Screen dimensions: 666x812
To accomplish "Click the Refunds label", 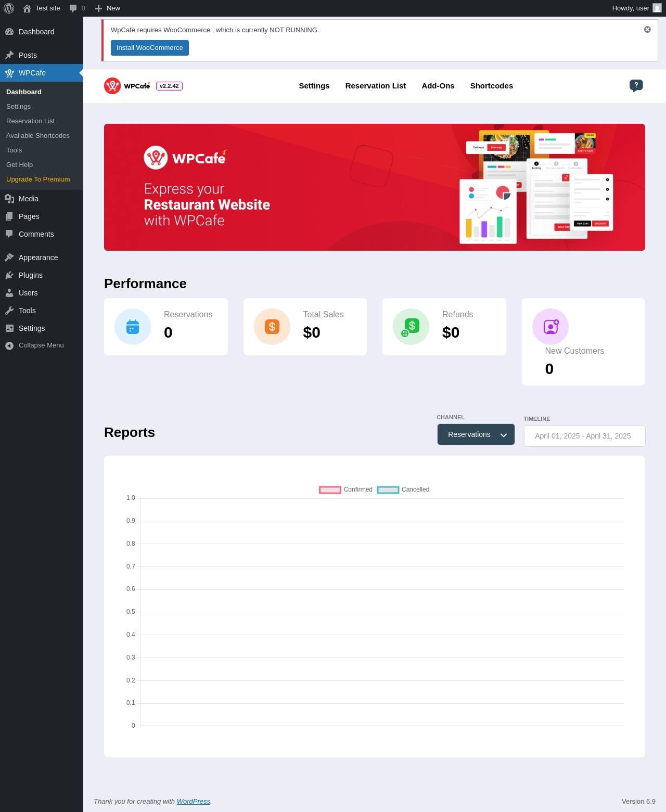I will (458, 315).
